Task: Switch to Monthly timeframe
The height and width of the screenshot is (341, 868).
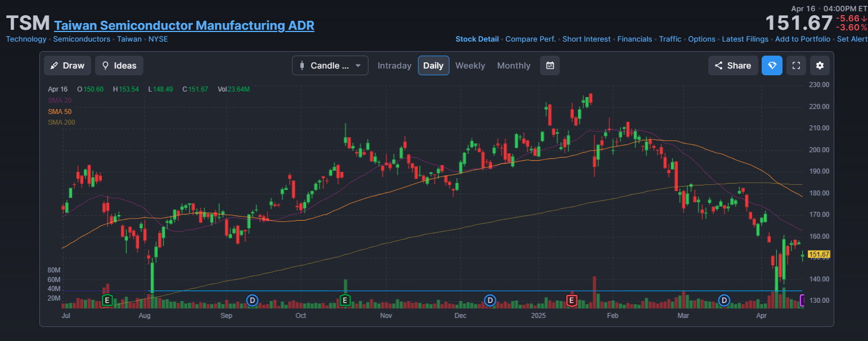Action: 514,66
